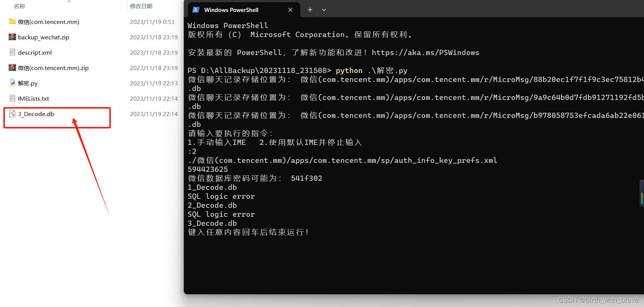Viewport: 644px width, 307px height.
Task: Click the modified date of backup_wechat.zip
Action: pyautogui.click(x=154, y=37)
